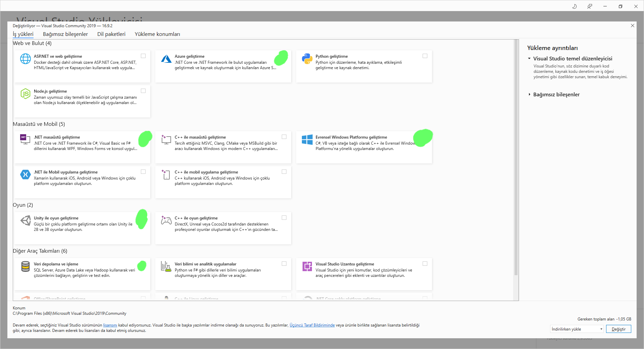Image resolution: width=644 pixels, height=349 pixels.
Task: Click the 'Yükleme ayrıntıları' panel title
Action: tap(552, 48)
